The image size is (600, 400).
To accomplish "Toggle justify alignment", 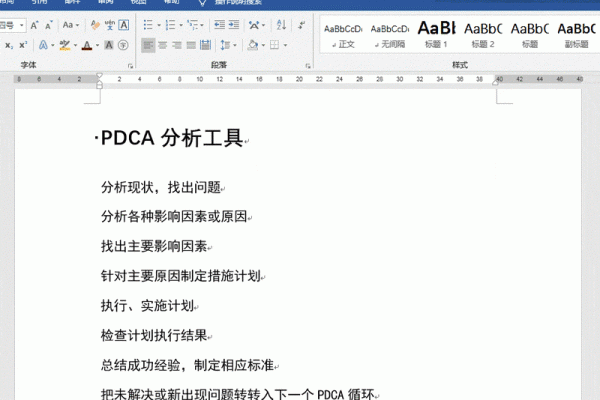I will point(191,45).
